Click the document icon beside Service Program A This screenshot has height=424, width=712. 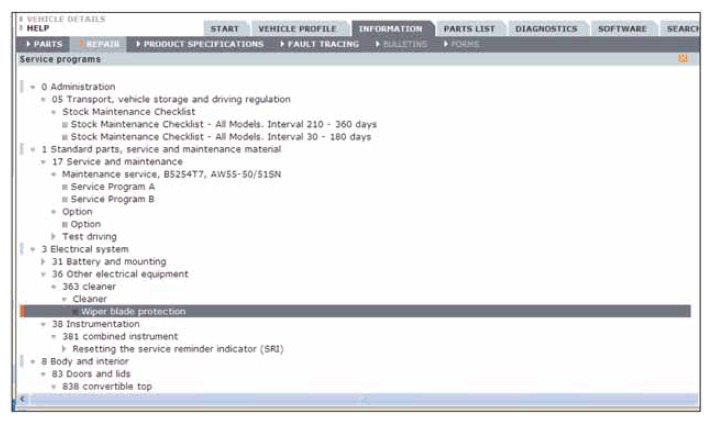click(65, 187)
